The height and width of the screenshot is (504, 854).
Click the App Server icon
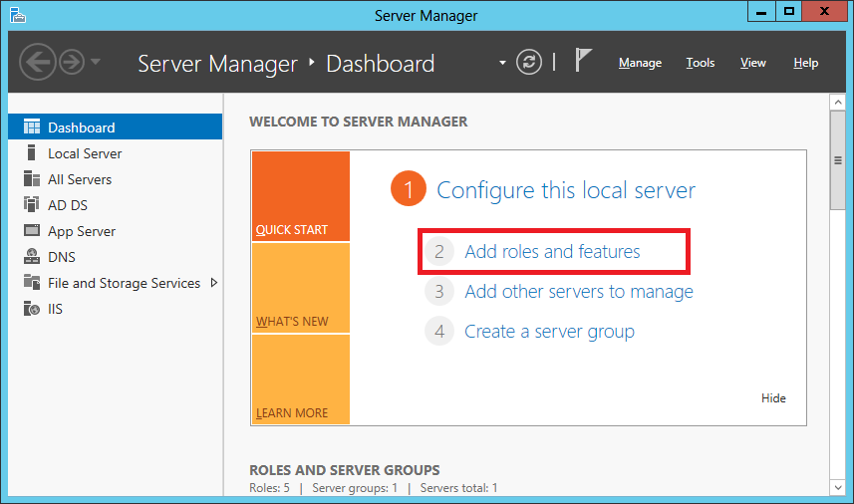click(x=32, y=231)
